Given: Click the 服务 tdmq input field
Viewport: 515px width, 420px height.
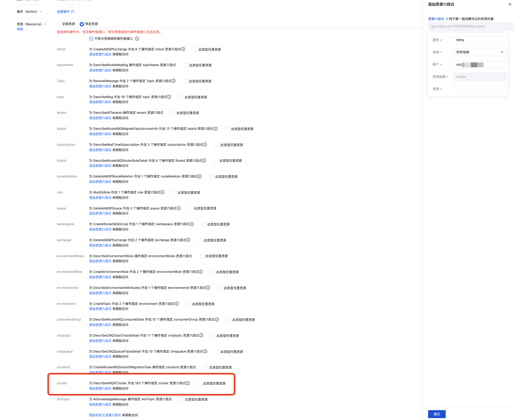Looking at the screenshot, I should [x=480, y=40].
